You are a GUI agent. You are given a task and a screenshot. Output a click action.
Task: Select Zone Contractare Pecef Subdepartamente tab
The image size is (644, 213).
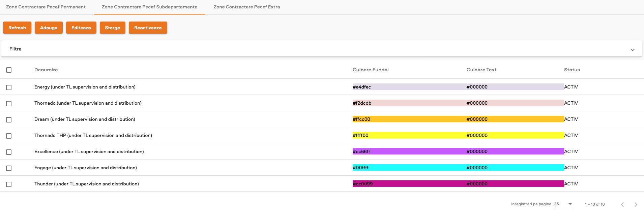(x=149, y=7)
